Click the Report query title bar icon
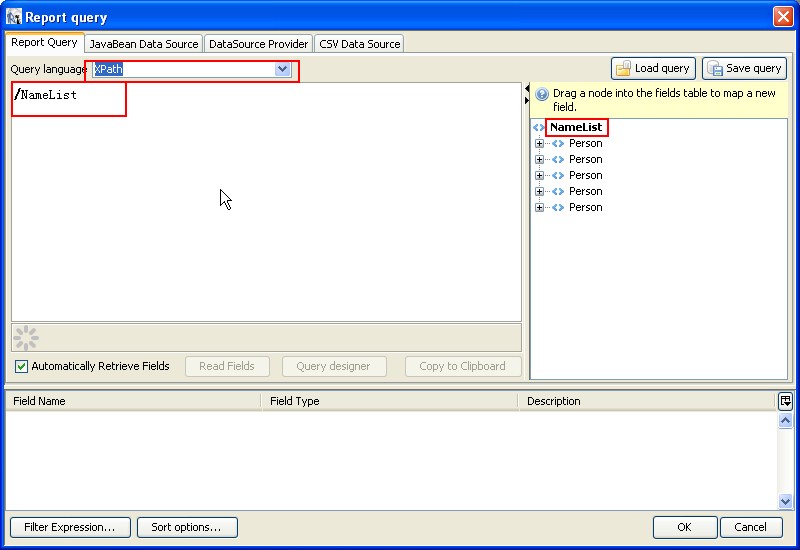 (14, 17)
